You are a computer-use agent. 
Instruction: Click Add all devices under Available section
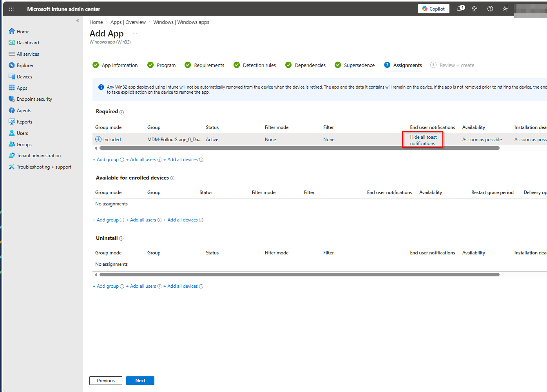click(x=181, y=220)
